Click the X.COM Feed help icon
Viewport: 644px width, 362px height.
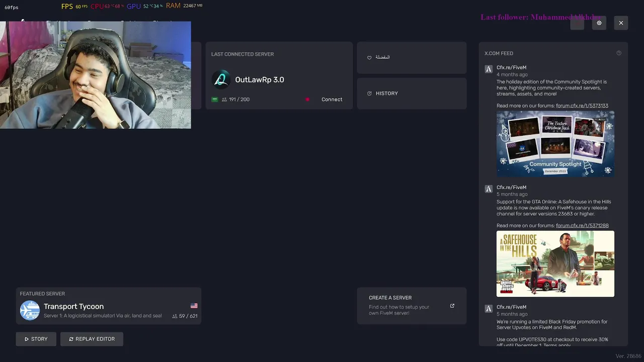pos(619,53)
